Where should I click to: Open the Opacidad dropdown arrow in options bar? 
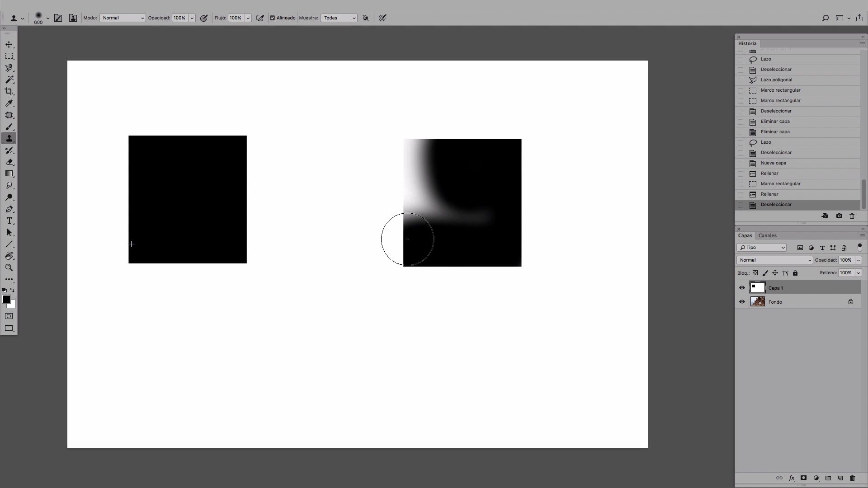(x=192, y=18)
